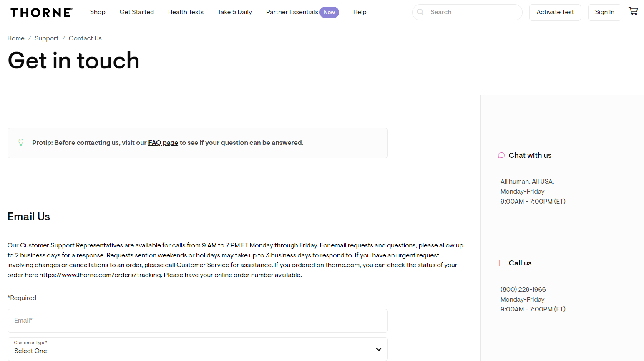644x361 pixels.
Task: Click the lightbulb protip icon
Action: (x=21, y=142)
